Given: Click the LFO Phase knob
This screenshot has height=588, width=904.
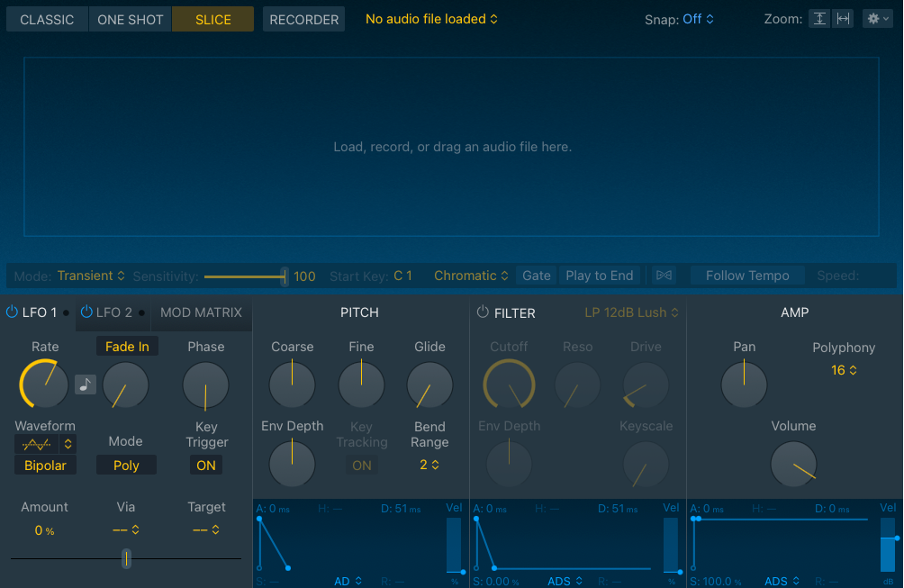Looking at the screenshot, I should 206,384.
